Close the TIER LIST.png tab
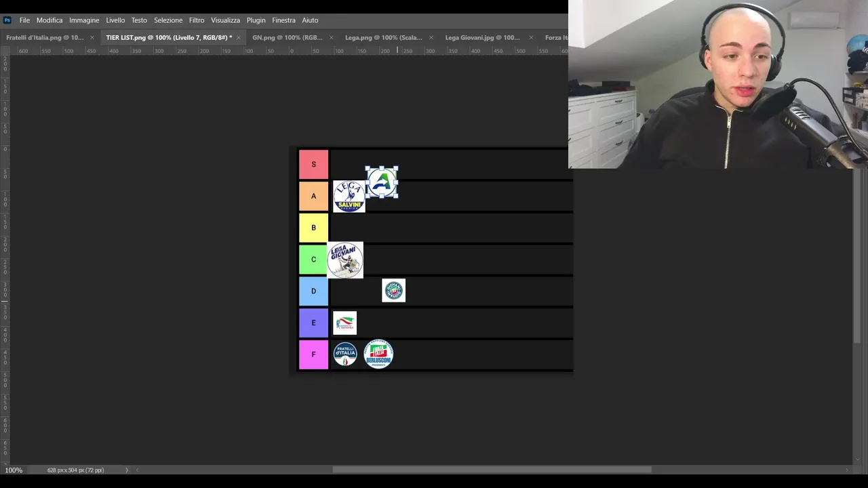The height and width of the screenshot is (488, 868). click(239, 37)
